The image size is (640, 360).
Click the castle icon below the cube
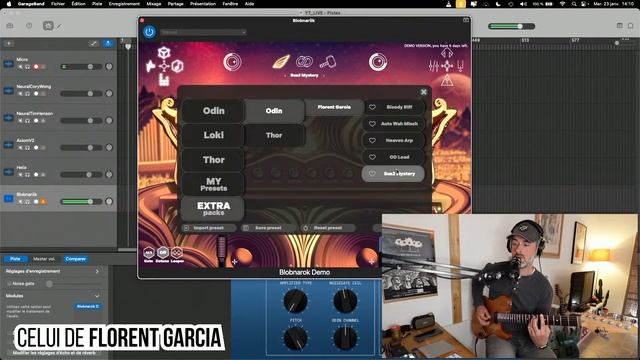tap(164, 79)
